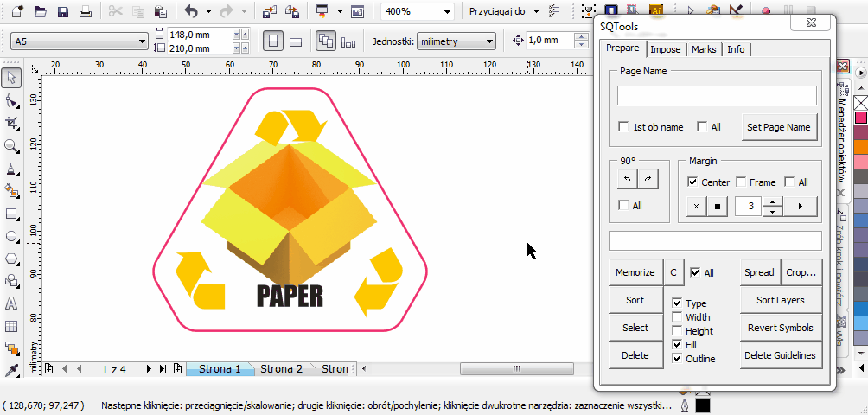Click the Print icon
This screenshot has height=415, width=868.
pyautogui.click(x=85, y=11)
